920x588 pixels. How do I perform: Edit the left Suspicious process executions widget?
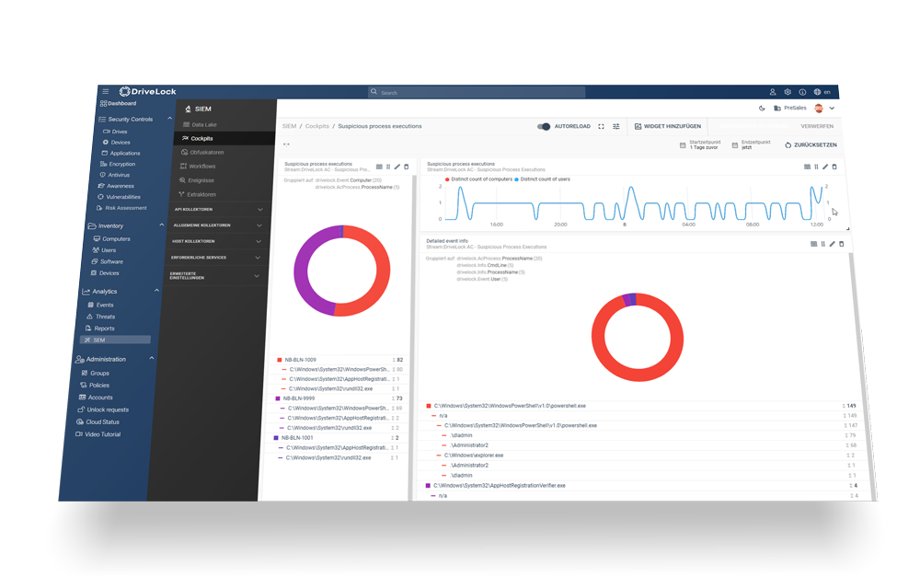[x=397, y=167]
